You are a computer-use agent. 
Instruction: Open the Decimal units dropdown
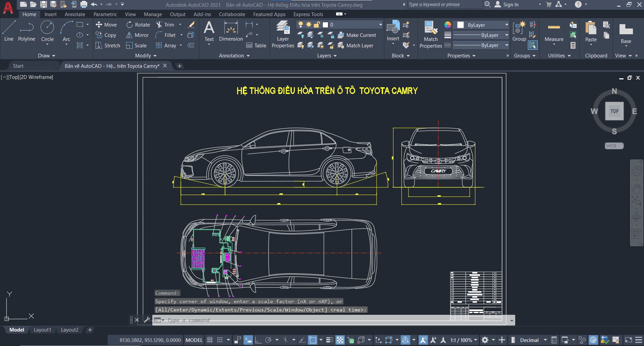tap(533, 340)
